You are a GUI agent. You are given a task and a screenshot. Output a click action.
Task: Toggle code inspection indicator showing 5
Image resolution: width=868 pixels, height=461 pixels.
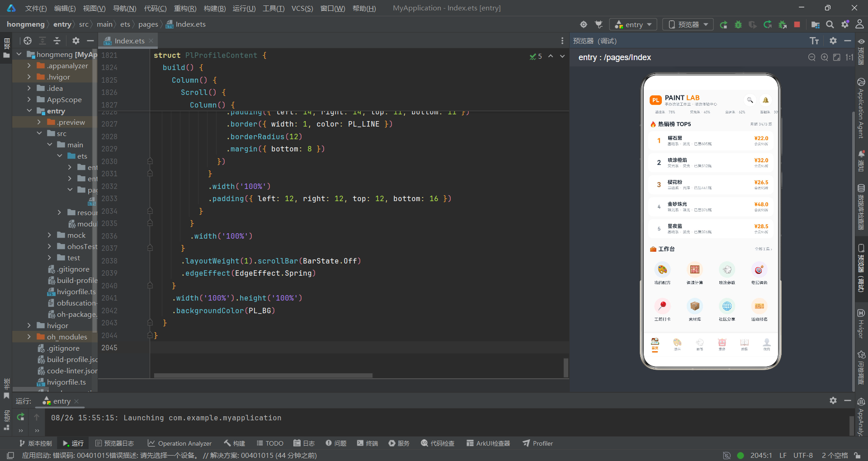(536, 56)
